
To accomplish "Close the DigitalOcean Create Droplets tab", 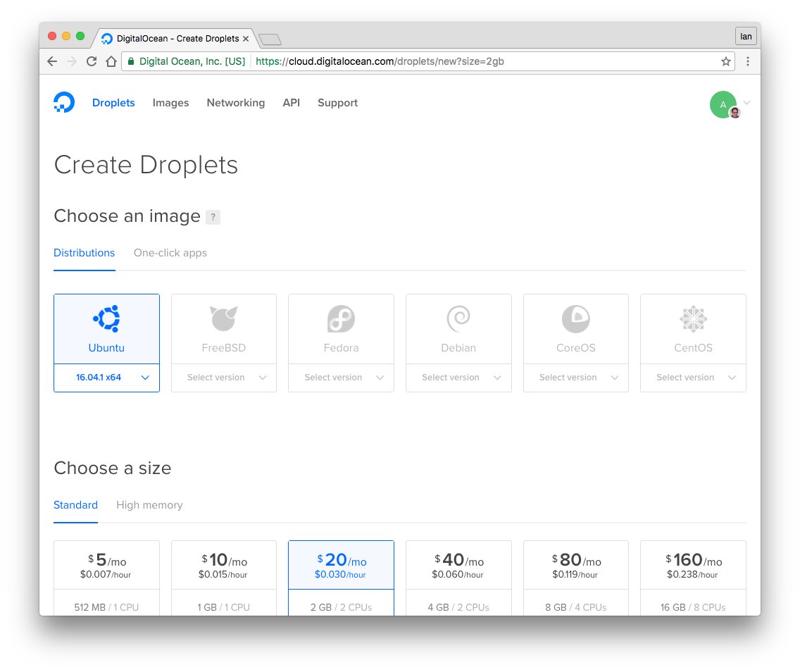I will [x=246, y=39].
